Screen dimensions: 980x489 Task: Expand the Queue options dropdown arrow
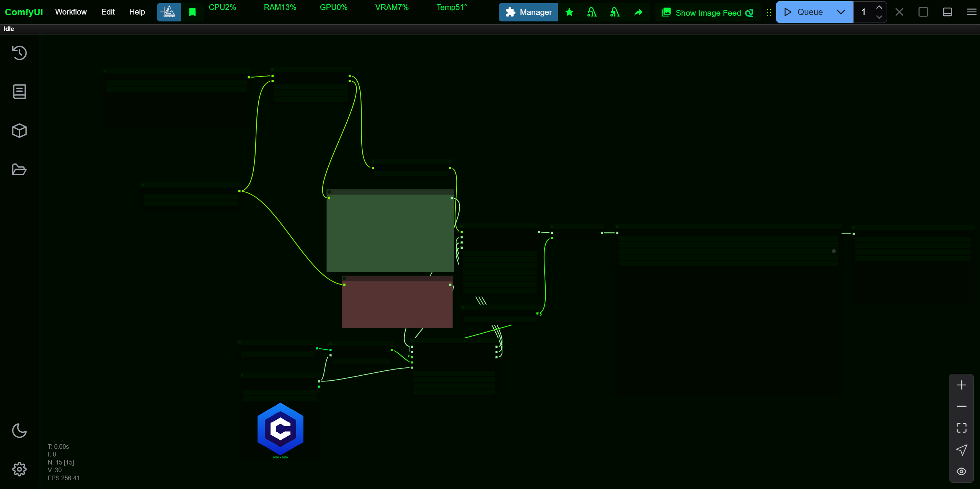click(841, 12)
